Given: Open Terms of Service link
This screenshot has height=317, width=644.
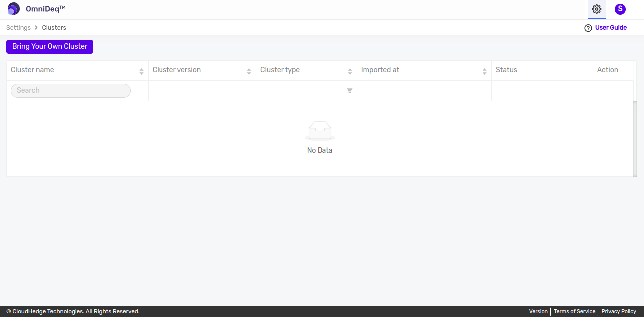Looking at the screenshot, I should [574, 311].
